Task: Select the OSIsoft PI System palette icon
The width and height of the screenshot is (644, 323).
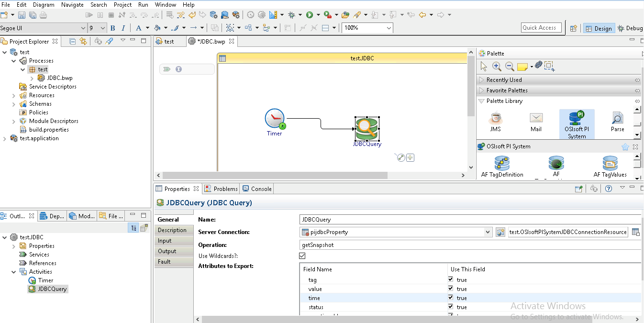Action: point(577,119)
